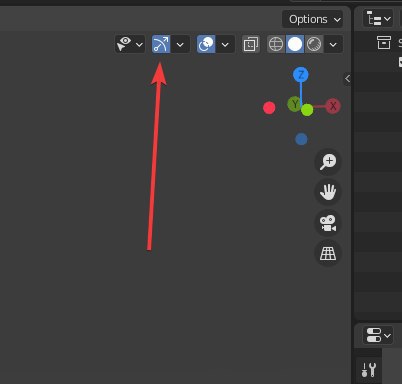Switch to Solid viewport shading
The width and height of the screenshot is (402, 384).
[295, 44]
